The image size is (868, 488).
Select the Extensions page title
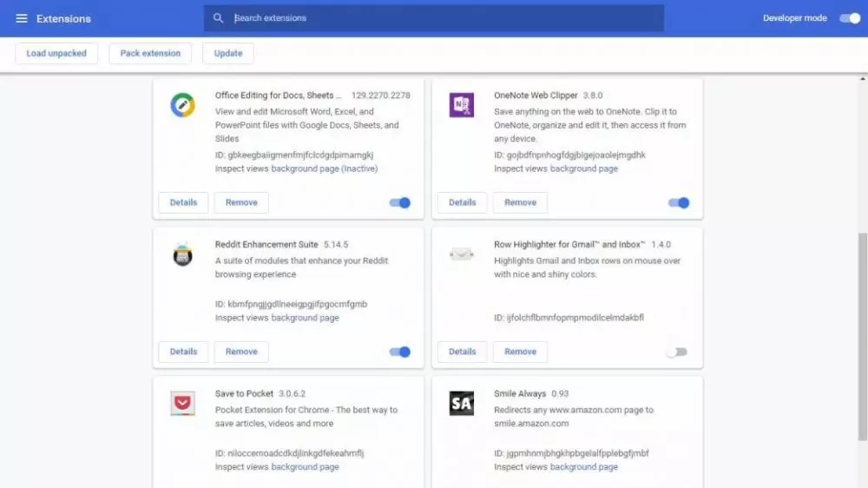click(x=63, y=19)
